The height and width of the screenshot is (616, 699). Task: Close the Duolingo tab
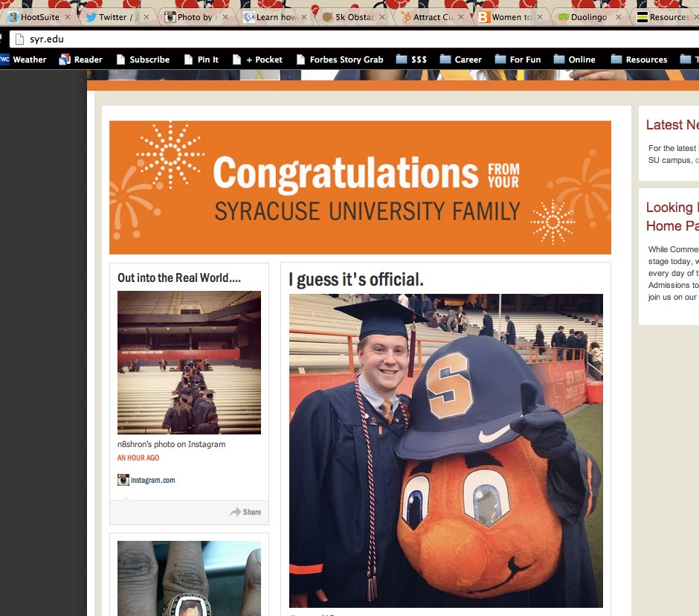tap(618, 17)
